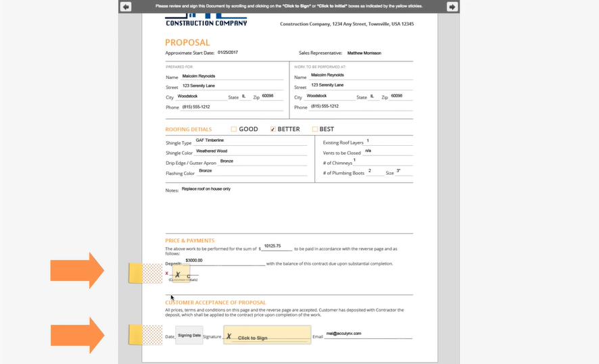Go to next page with right arrow
The width and height of the screenshot is (599, 364).
(452, 7)
